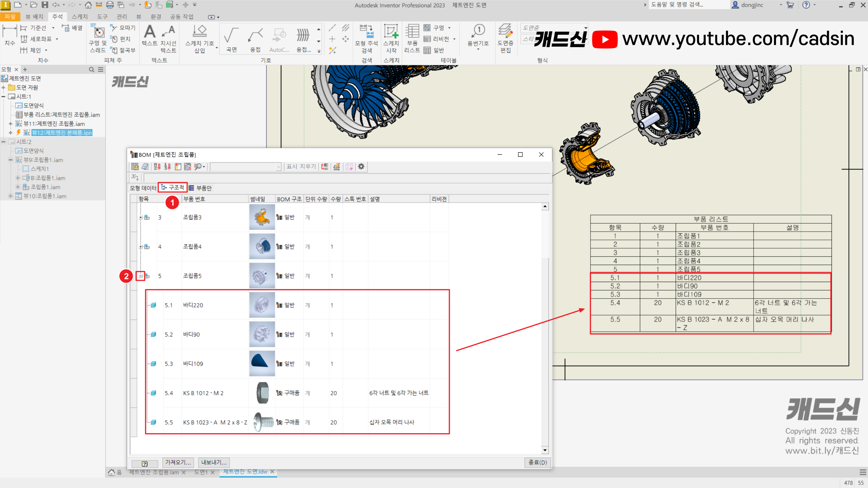Open the 기준선 dropdown arrow

click(x=53, y=27)
